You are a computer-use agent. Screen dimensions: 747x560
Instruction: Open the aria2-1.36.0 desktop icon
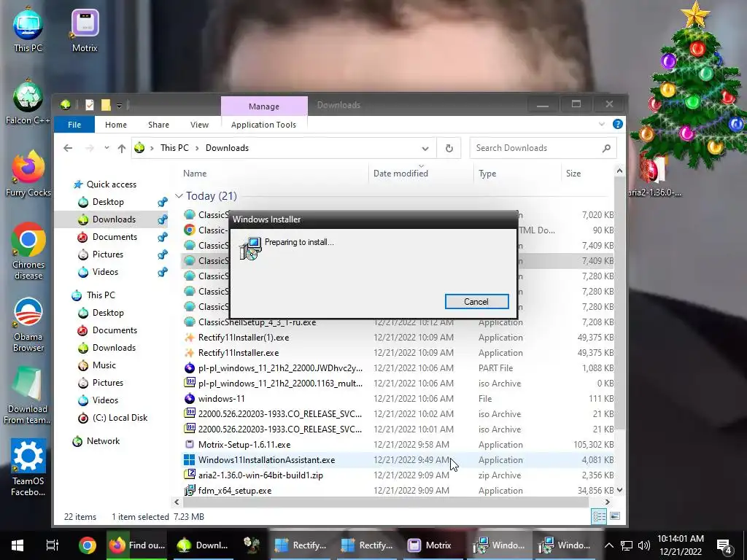[654, 175]
